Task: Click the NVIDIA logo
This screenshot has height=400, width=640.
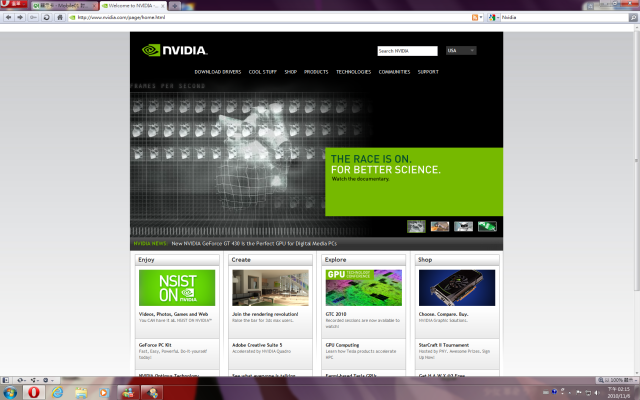Action: 175,50
